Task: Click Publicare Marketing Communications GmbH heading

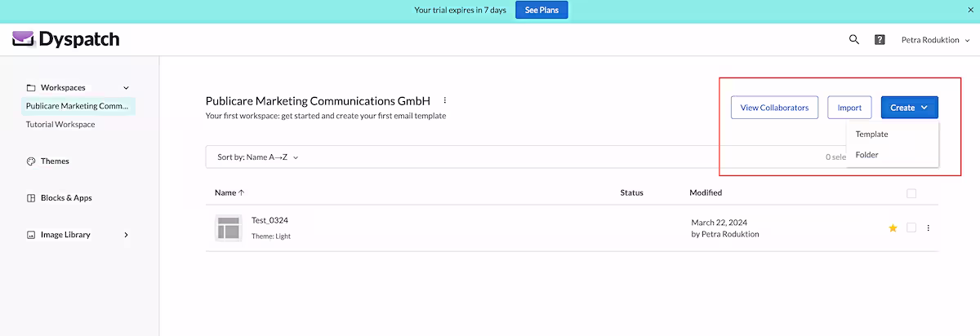Action: click(x=318, y=101)
